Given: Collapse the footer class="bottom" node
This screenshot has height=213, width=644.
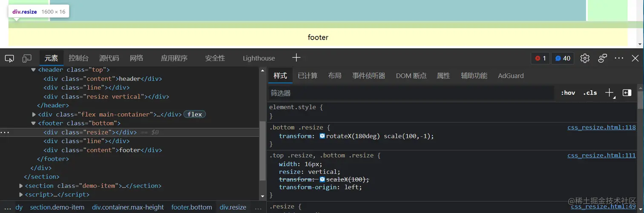Looking at the screenshot, I should click(x=34, y=124).
